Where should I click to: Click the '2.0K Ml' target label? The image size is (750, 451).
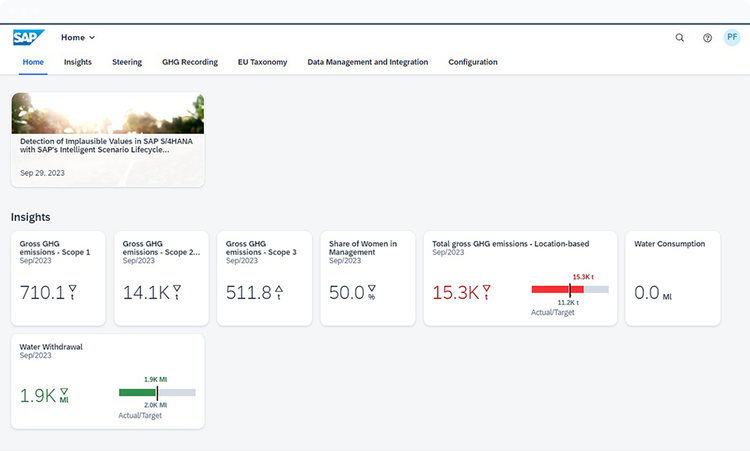(x=156, y=405)
